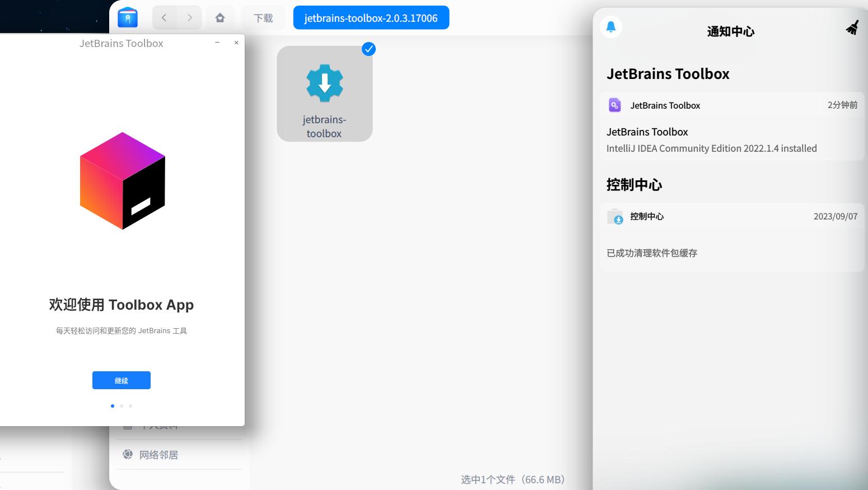This screenshot has height=490, width=868.
Task: Click the 继续 button in Toolbox
Action: [122, 380]
